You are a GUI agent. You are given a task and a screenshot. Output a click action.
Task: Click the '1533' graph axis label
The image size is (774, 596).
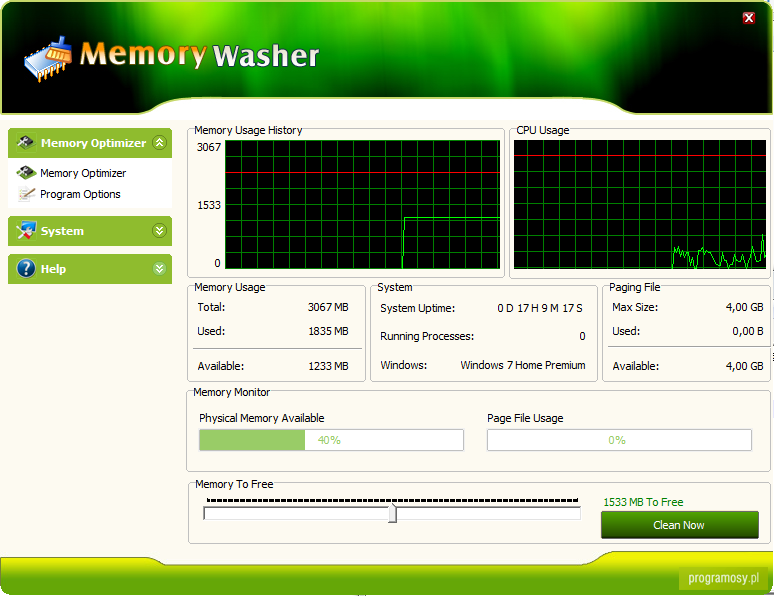[209, 205]
